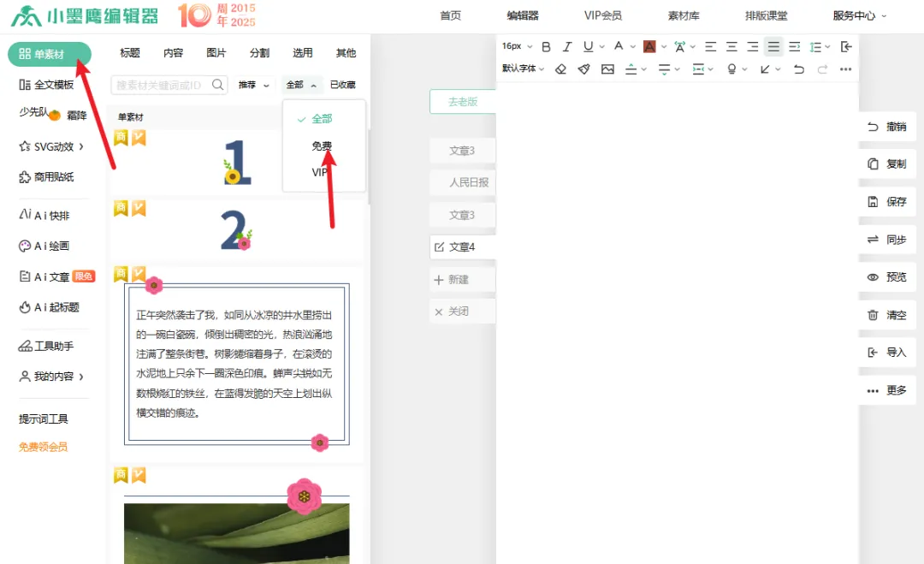
Task: Click the eraser clear-format icon
Action: (560, 68)
